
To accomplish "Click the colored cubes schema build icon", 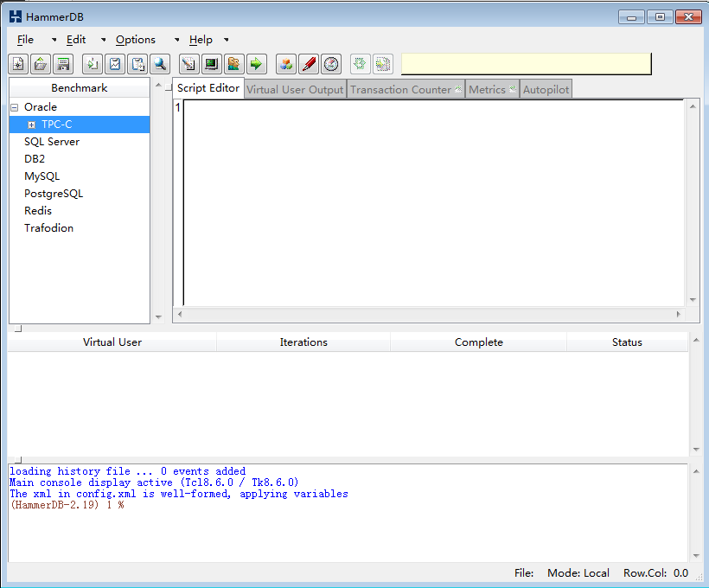I will pos(286,64).
